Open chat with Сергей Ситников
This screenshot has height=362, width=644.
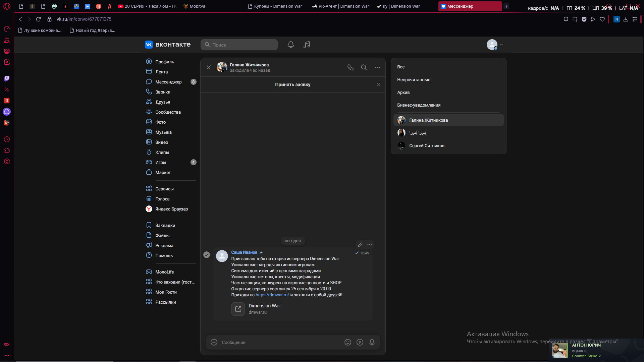tap(448, 145)
